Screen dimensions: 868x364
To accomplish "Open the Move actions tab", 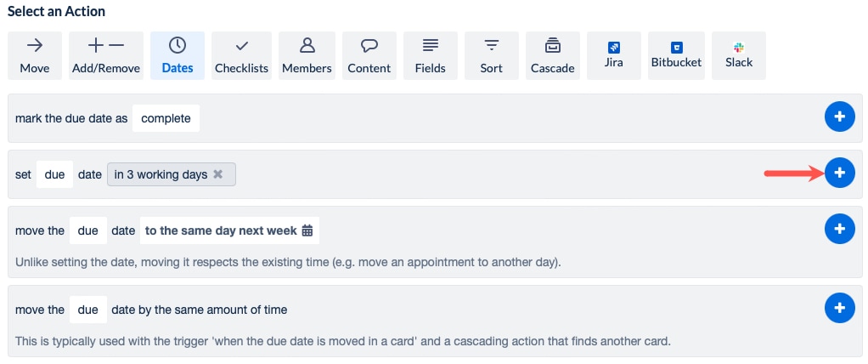I will coord(35,55).
